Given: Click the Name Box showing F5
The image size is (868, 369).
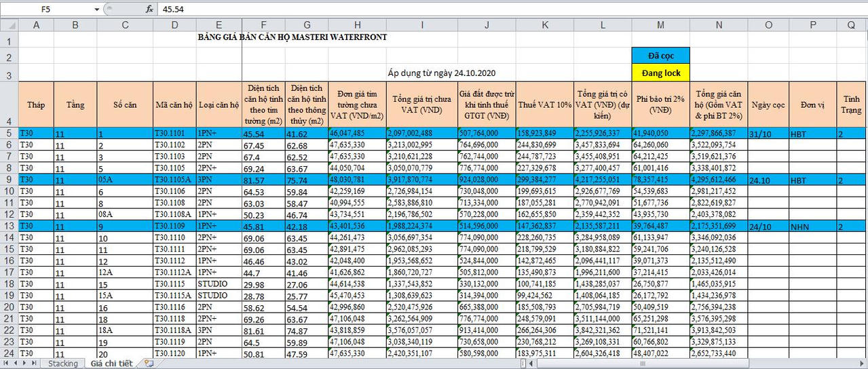Looking at the screenshot, I should [46, 9].
